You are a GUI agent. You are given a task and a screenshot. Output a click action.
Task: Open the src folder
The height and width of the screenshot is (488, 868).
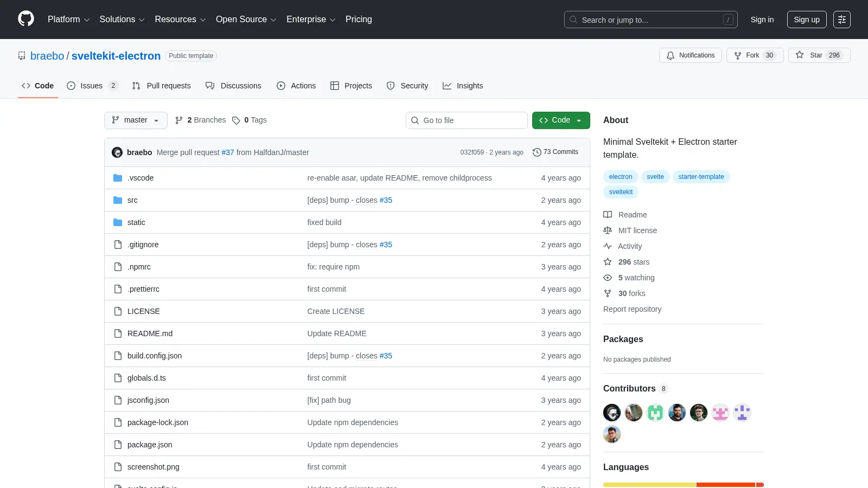tap(132, 200)
